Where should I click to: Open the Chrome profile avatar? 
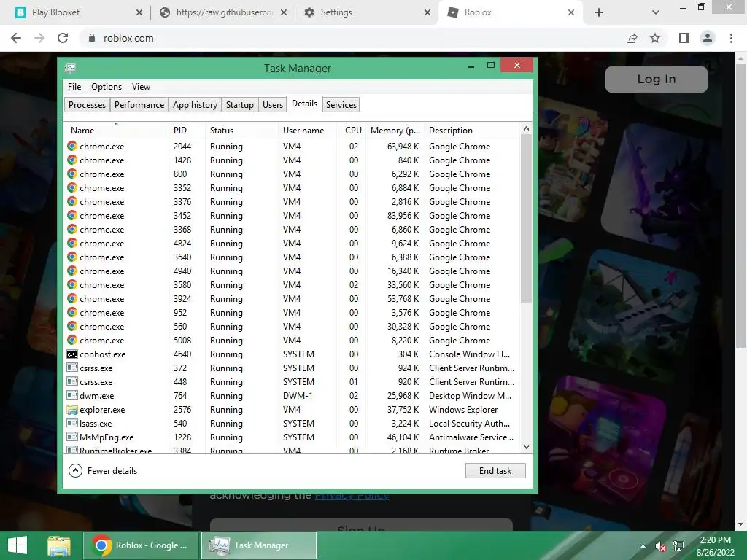(x=708, y=38)
